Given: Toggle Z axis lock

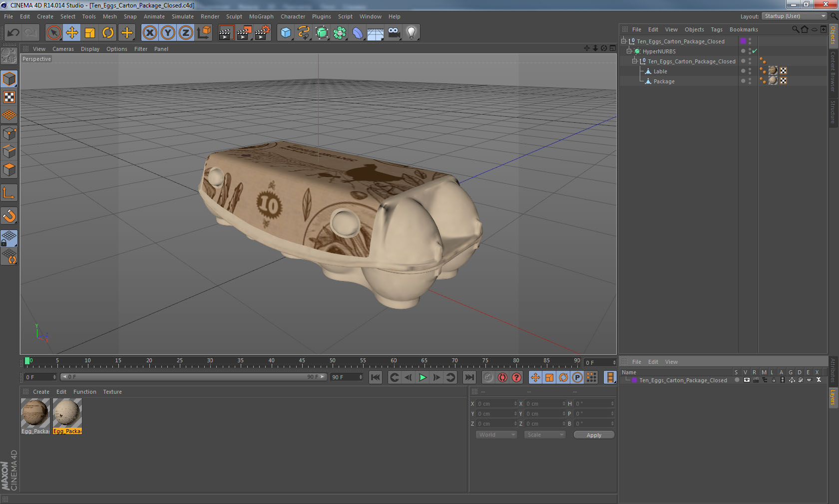Looking at the screenshot, I should click(186, 33).
